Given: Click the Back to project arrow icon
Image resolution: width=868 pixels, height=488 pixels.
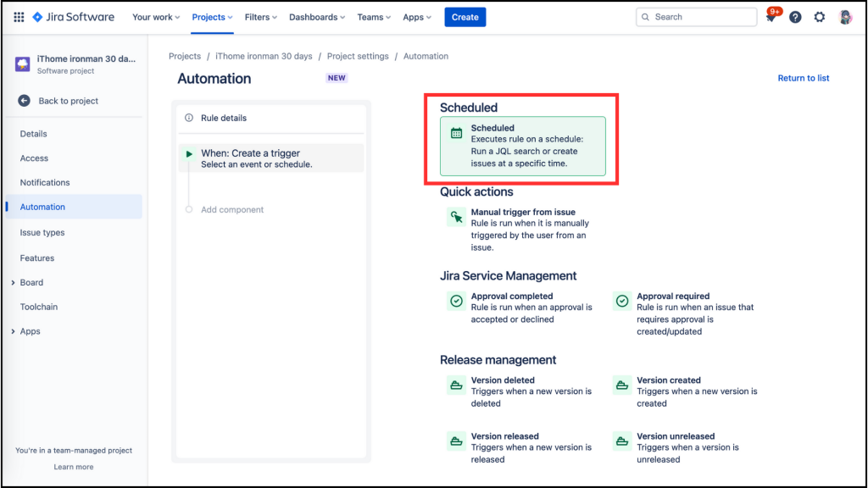Looking at the screenshot, I should (24, 101).
